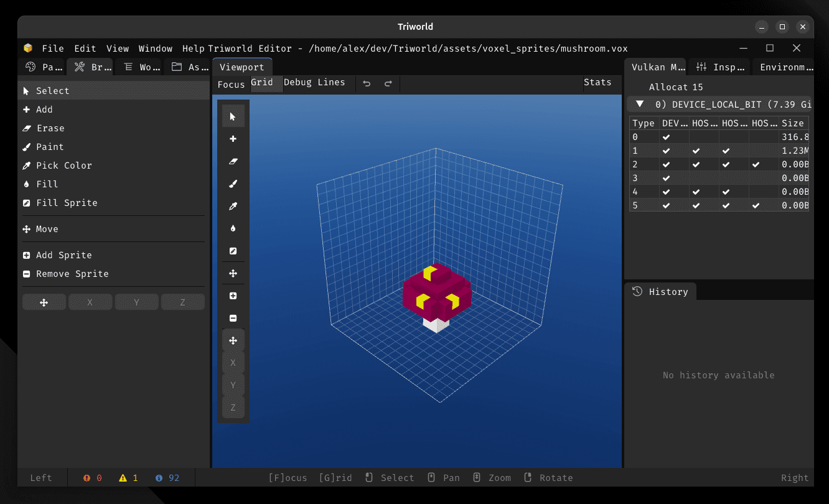Open the Edit menu
Image resolution: width=829 pixels, height=504 pixels.
point(85,48)
